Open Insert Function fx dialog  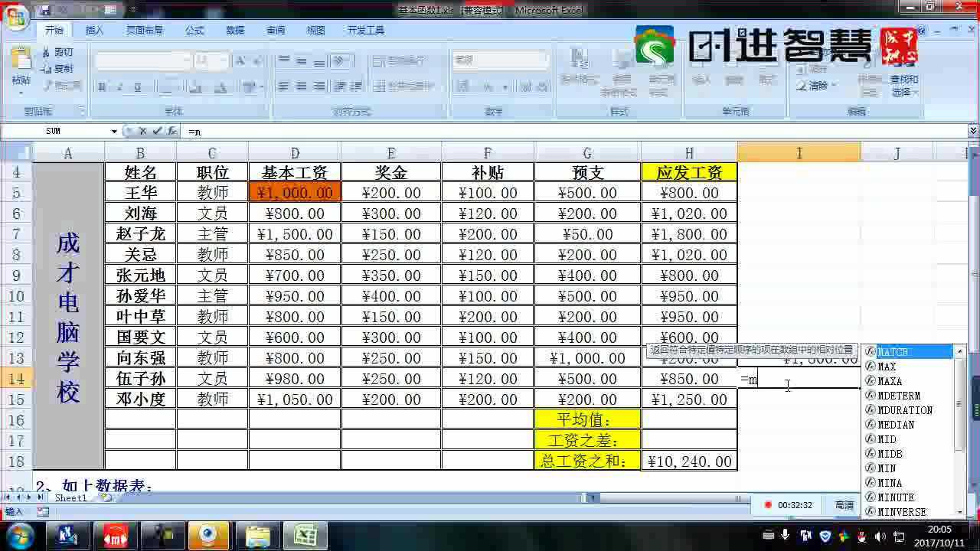171,132
